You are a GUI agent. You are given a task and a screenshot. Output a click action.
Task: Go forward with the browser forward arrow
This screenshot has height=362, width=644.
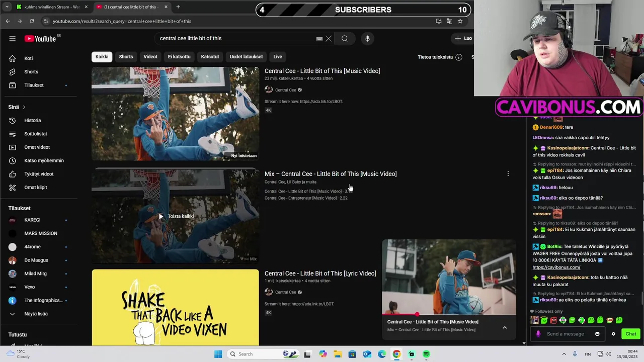pyautogui.click(x=20, y=21)
